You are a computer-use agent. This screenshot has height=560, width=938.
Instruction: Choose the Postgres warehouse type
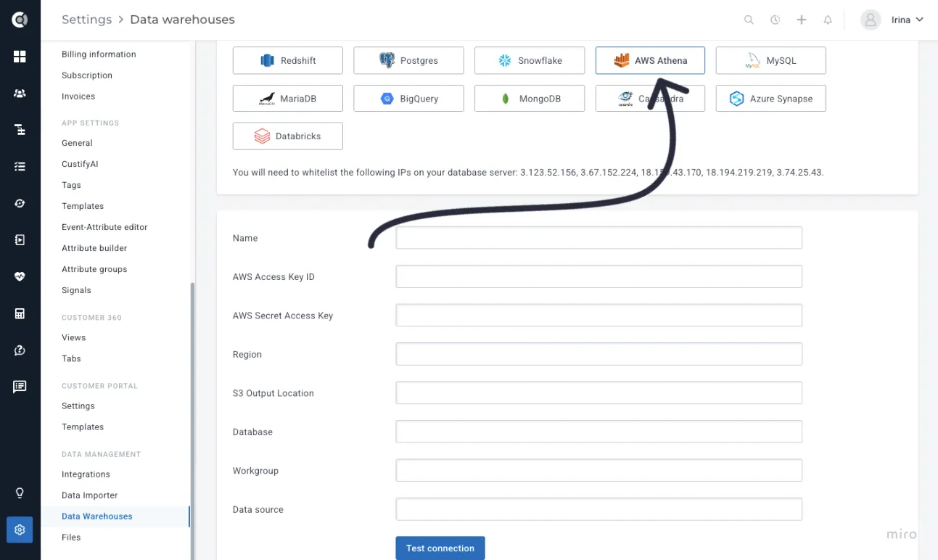(408, 60)
